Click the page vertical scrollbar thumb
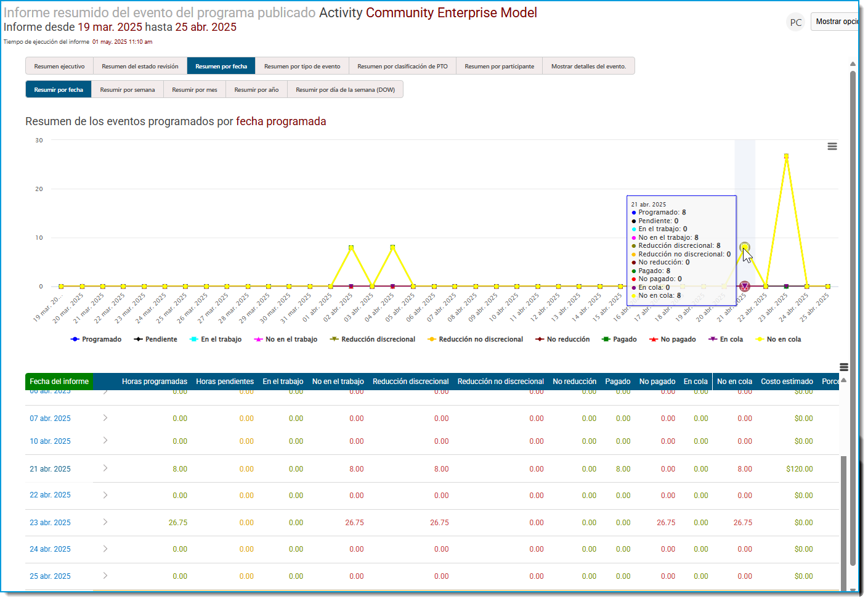868x601 pixels. click(853, 317)
